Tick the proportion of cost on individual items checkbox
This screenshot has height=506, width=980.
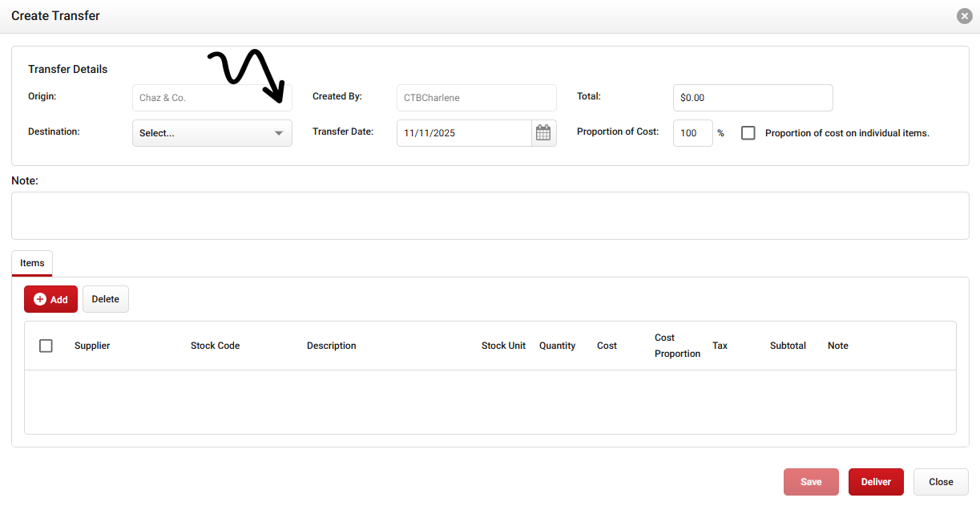[748, 133]
